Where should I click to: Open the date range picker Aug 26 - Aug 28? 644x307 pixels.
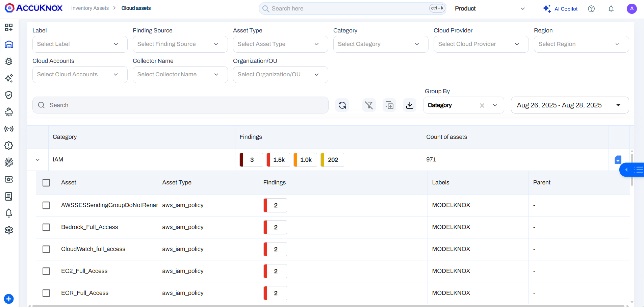pos(569,105)
